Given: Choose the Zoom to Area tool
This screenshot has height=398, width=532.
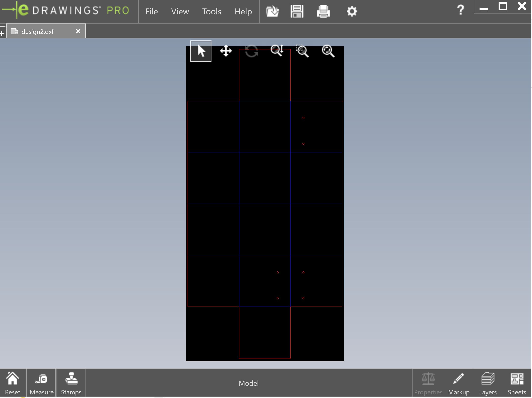Looking at the screenshot, I should pyautogui.click(x=302, y=51).
